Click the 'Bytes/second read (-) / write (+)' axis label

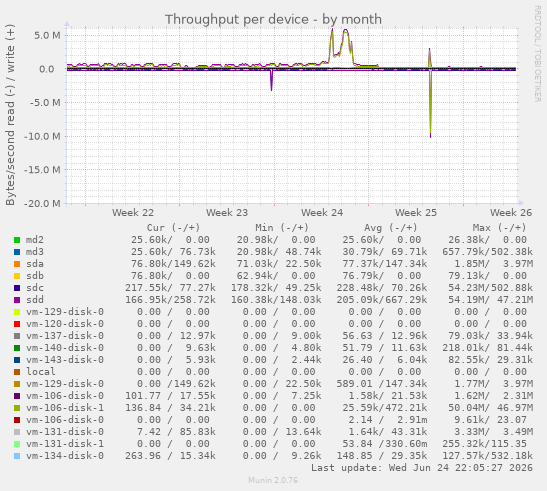point(10,115)
